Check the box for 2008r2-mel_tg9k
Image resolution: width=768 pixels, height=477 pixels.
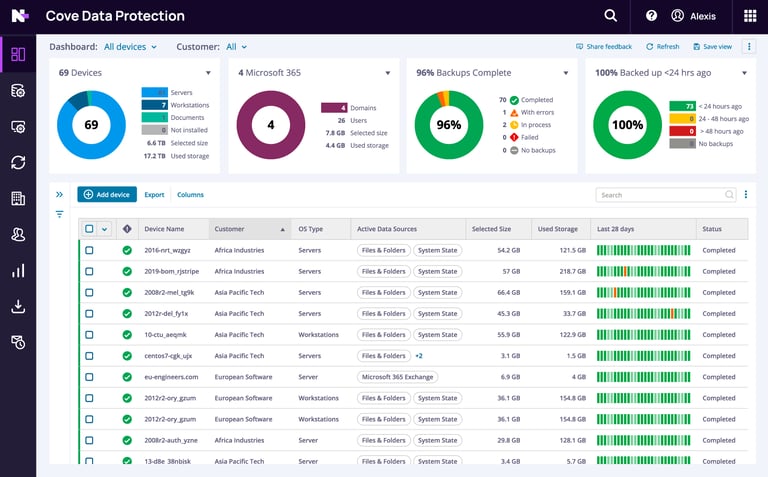point(89,292)
